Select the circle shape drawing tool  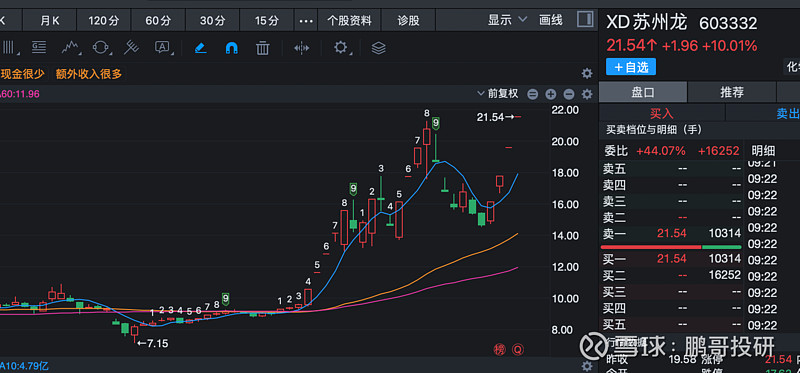(102, 48)
